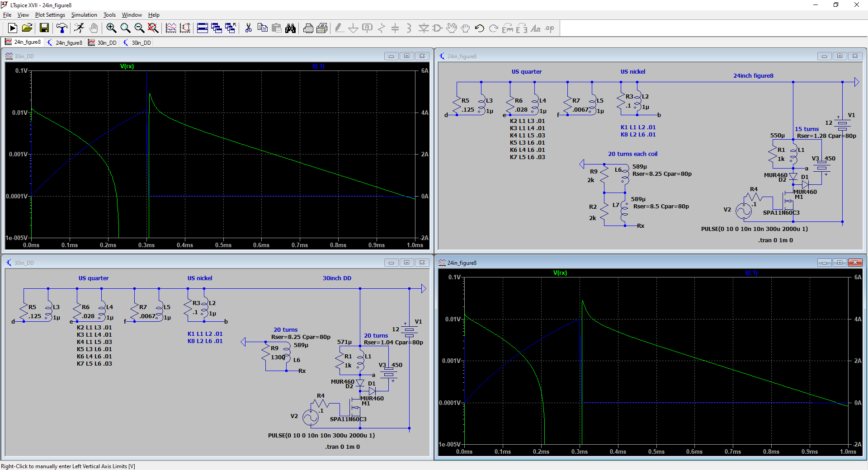This screenshot has height=470, width=868.
Task: Save the file using the floppy disk icon
Action: [x=44, y=28]
